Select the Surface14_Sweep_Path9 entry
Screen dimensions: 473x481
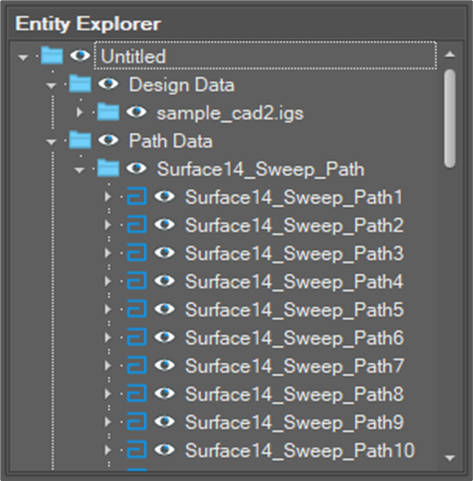tap(294, 422)
